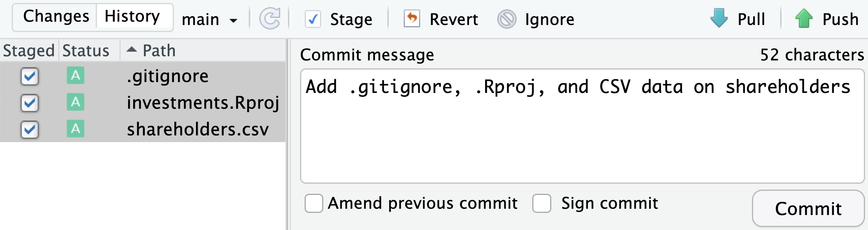The width and height of the screenshot is (868, 230).
Task: Click the added status badge for shareholders.csv
Action: click(75, 129)
